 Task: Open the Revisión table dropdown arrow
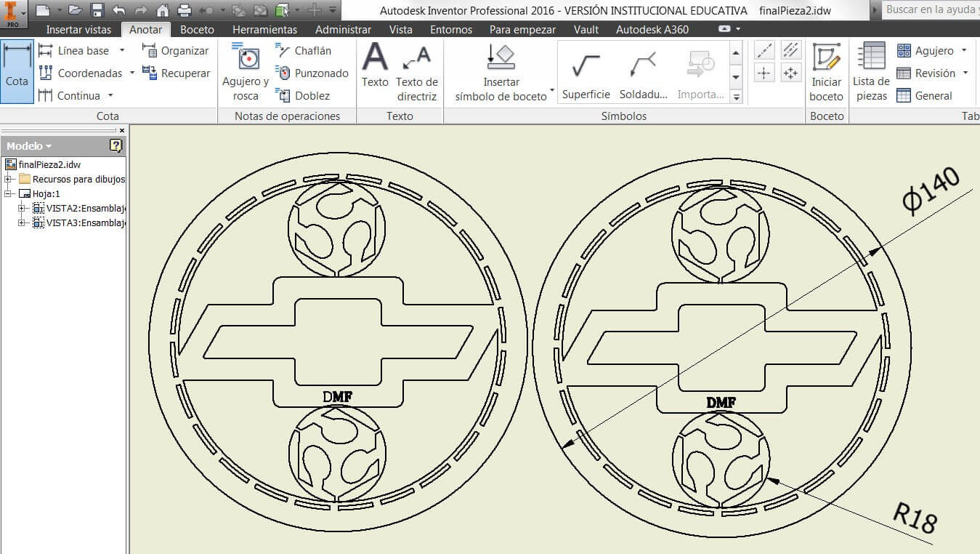(x=965, y=73)
